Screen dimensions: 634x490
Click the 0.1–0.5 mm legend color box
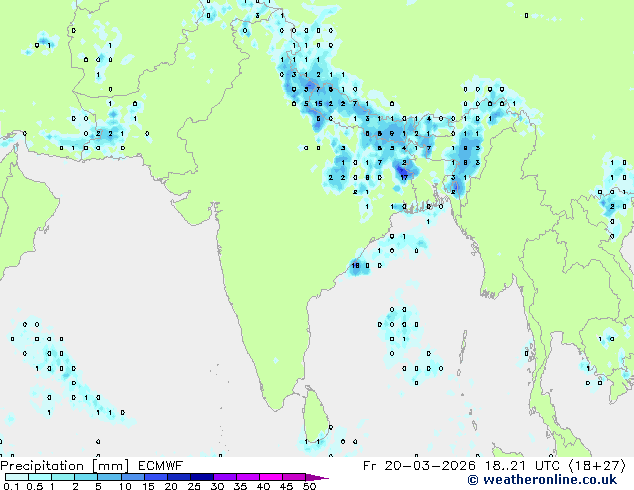(x=17, y=477)
